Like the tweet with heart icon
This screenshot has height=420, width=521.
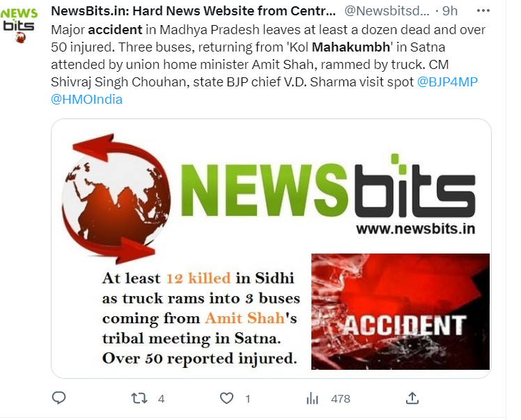coord(226,398)
